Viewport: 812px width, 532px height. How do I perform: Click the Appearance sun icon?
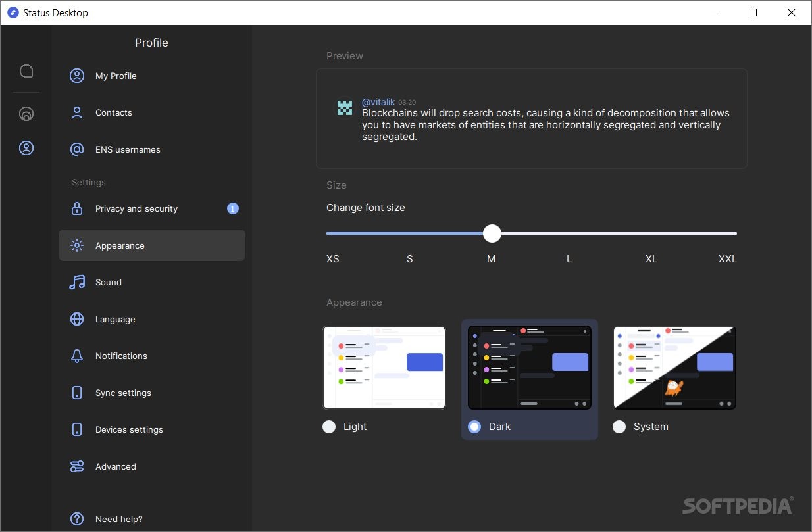click(x=77, y=245)
